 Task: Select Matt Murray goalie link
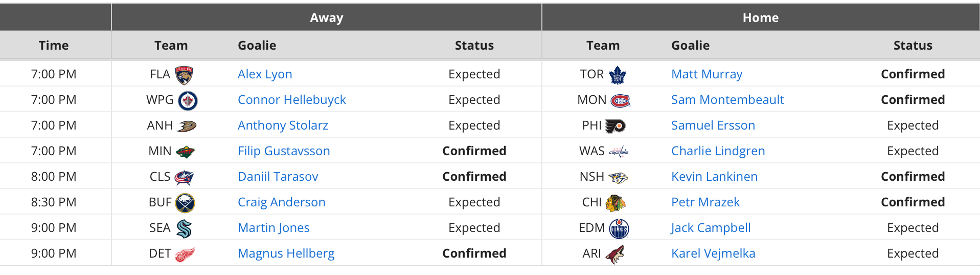pyautogui.click(x=706, y=74)
